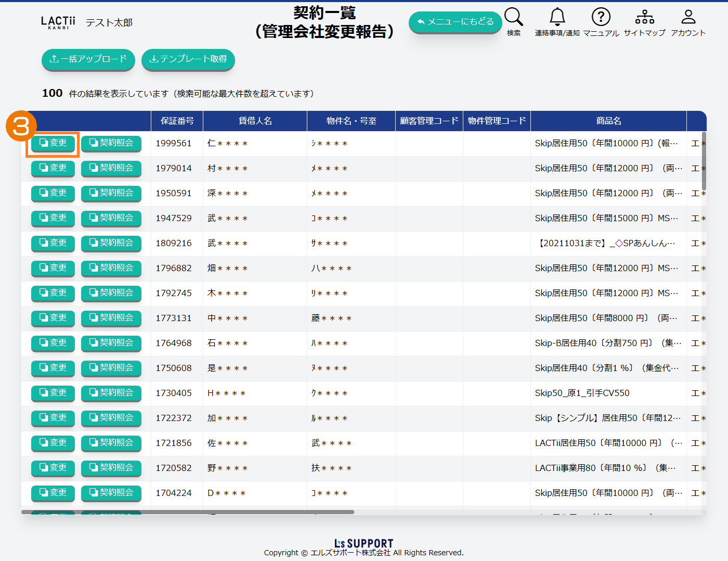Image resolution: width=728 pixels, height=561 pixels.
Task: Click the LACTii KANRI logo
Action: pos(58,22)
